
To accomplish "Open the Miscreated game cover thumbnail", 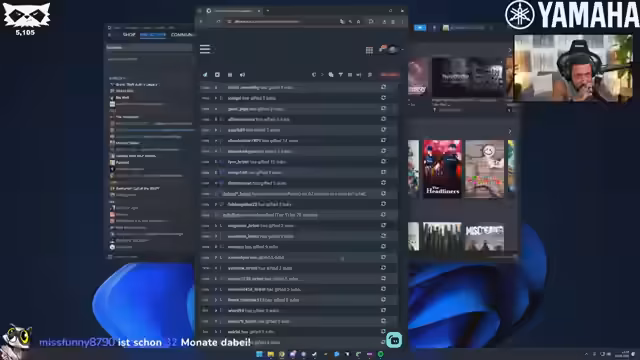I will (x=484, y=236).
